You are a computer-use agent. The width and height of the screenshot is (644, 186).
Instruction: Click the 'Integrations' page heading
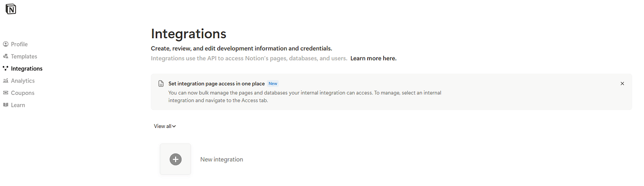(189, 34)
